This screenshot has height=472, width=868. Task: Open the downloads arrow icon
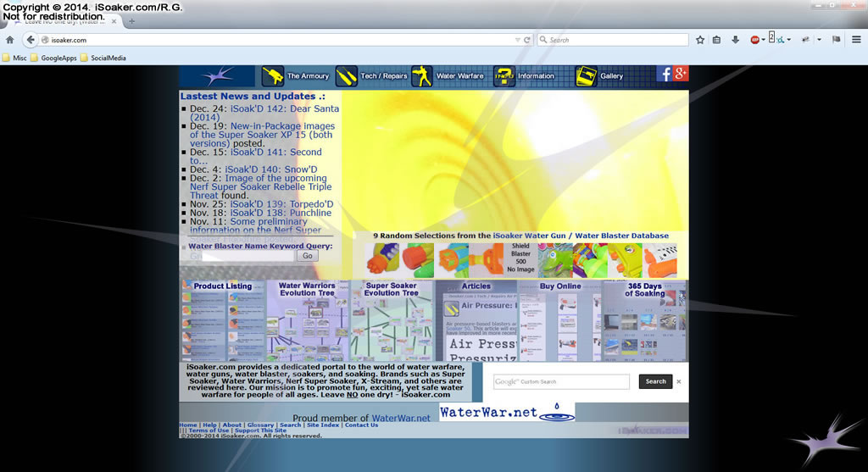point(735,40)
